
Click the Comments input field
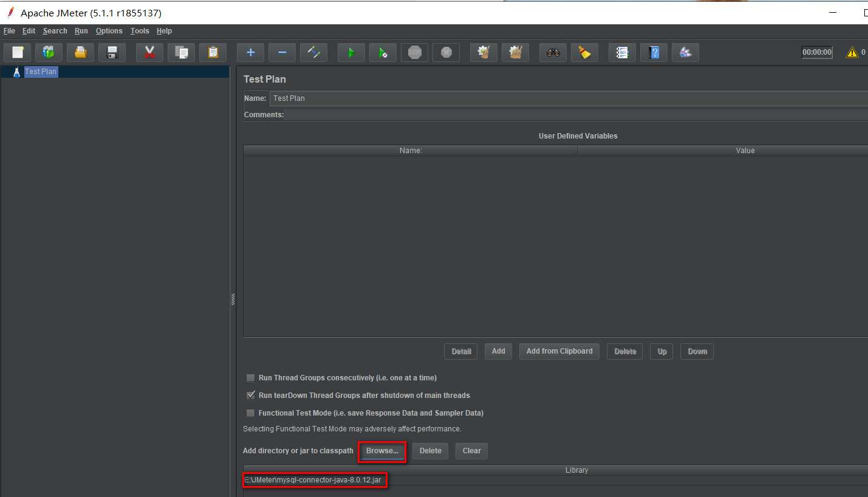coord(576,115)
